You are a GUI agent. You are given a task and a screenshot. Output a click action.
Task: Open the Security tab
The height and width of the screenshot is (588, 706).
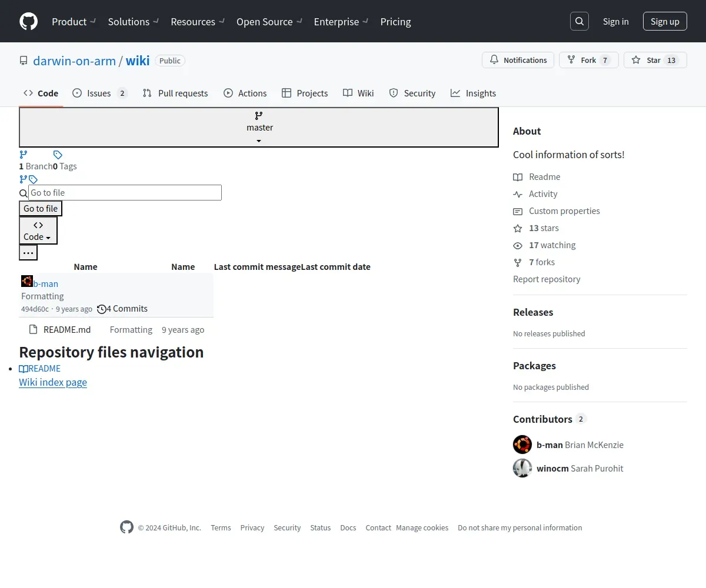point(412,93)
